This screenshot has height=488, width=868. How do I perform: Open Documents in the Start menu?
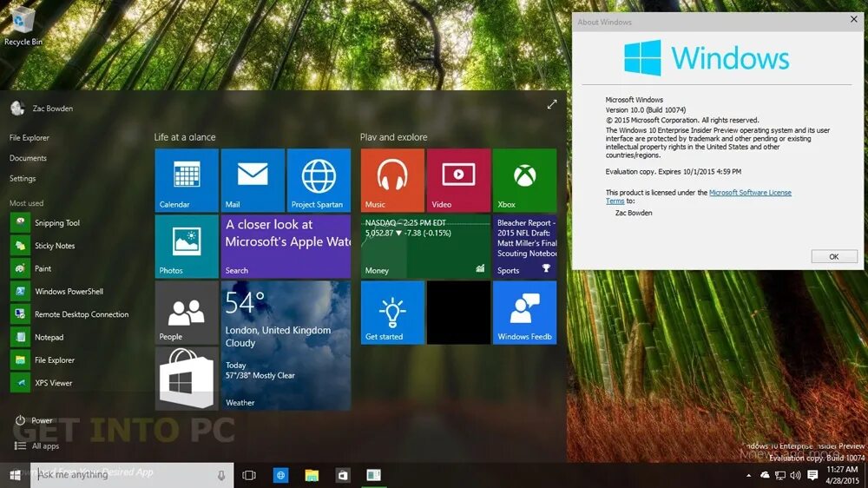click(28, 158)
